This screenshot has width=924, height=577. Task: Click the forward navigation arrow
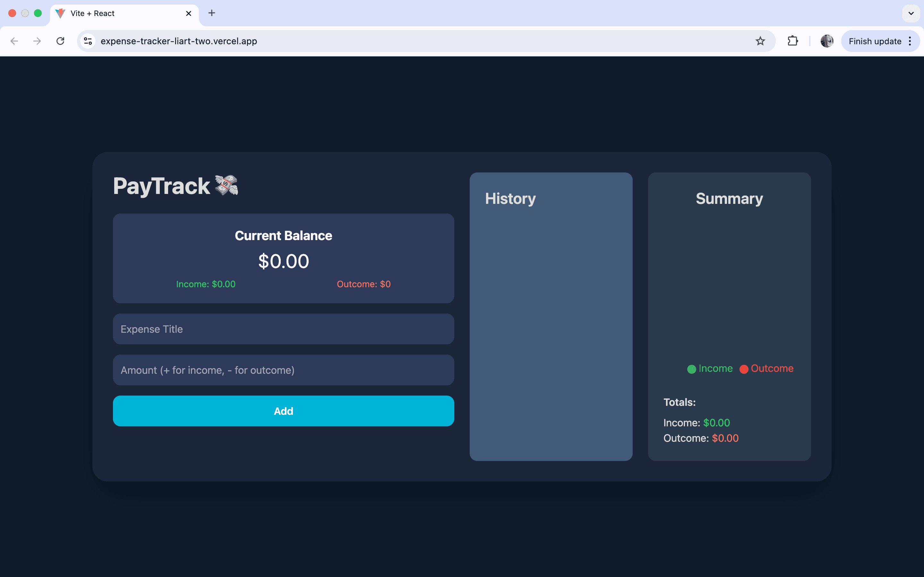(x=37, y=41)
